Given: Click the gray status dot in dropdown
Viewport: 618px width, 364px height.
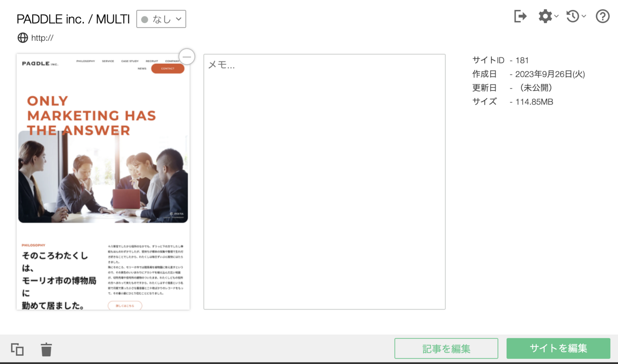Looking at the screenshot, I should coord(145,20).
